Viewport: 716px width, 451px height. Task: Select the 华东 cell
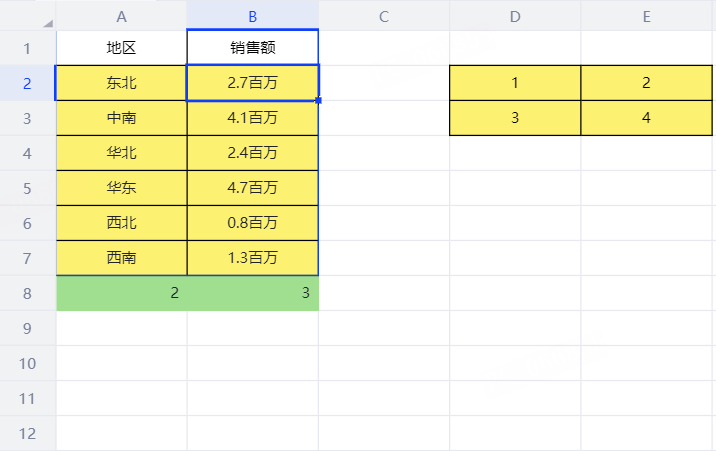click(121, 188)
